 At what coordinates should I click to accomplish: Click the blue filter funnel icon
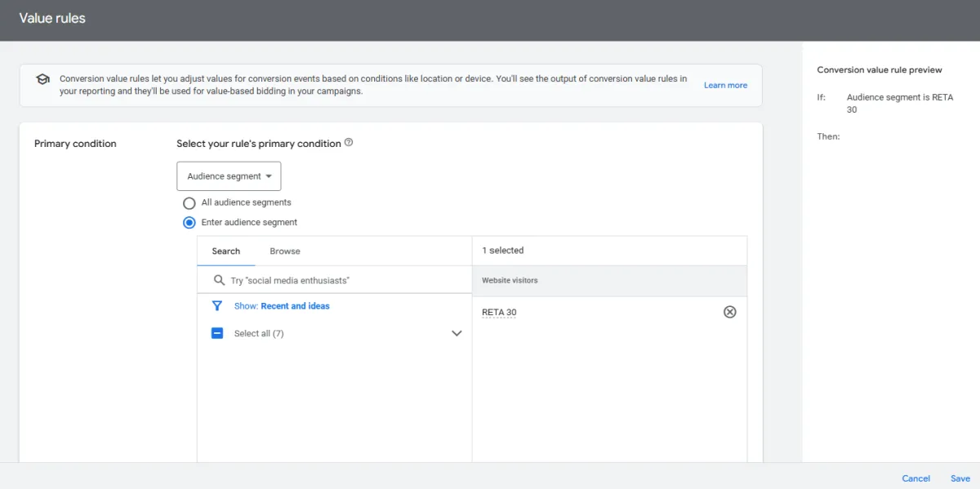(x=217, y=306)
